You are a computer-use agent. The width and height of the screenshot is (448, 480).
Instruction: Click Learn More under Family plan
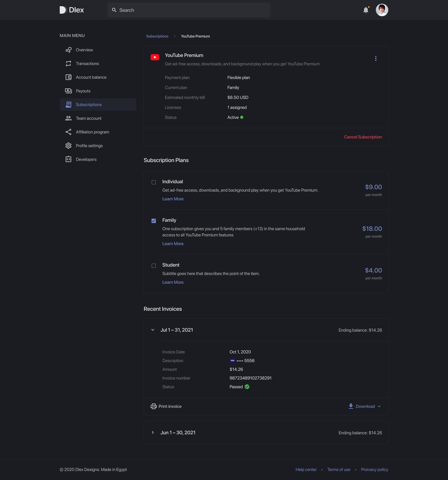tap(173, 244)
